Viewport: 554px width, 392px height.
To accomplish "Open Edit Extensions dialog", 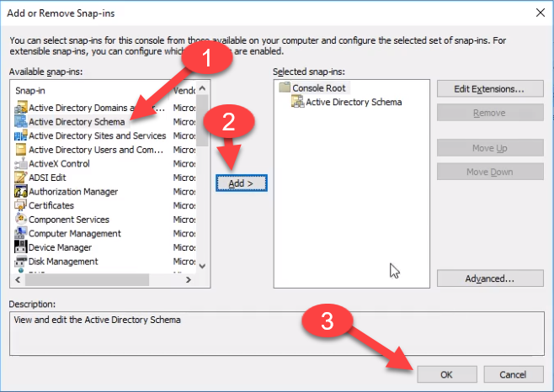I will (x=490, y=88).
